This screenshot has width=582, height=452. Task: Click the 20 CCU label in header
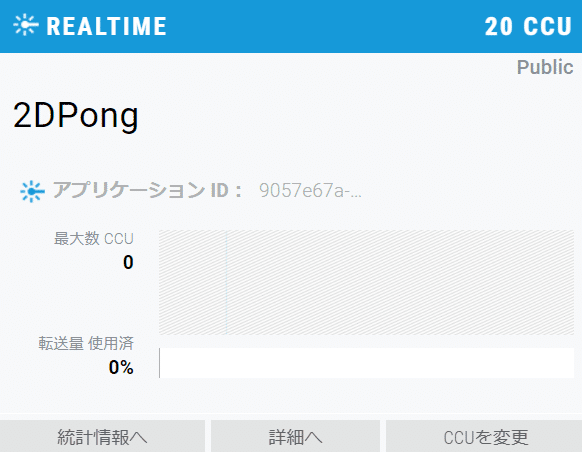coord(528,26)
